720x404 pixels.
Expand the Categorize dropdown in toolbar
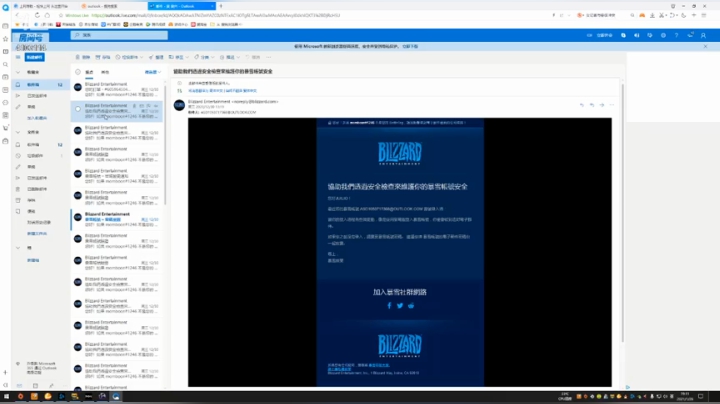pyautogui.click(x=213, y=57)
